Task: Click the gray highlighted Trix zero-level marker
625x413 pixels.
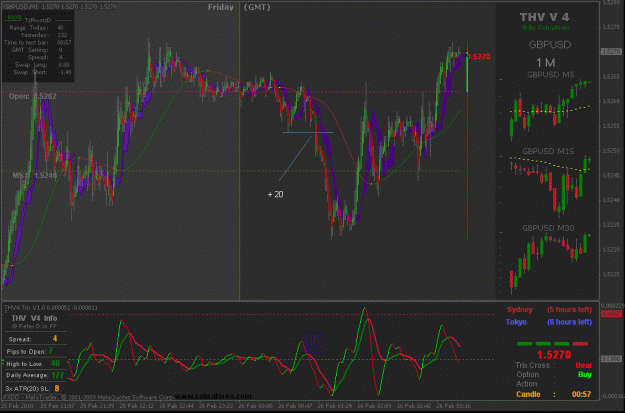Action: 611,359
